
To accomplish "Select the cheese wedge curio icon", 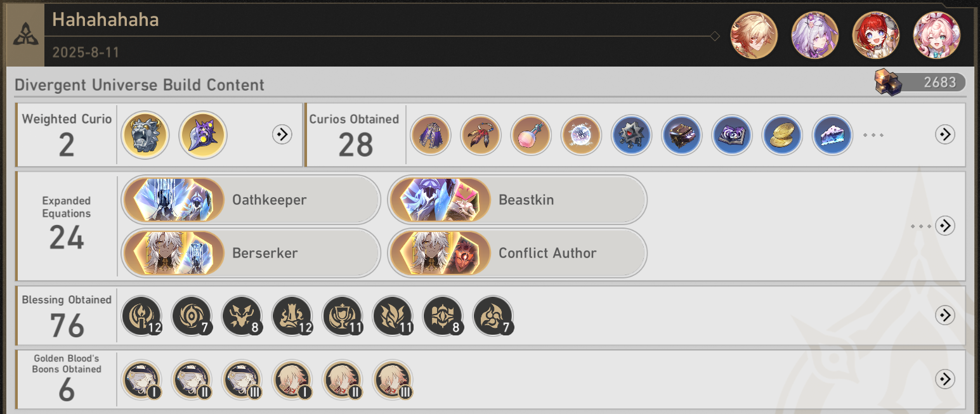I will pos(832,135).
